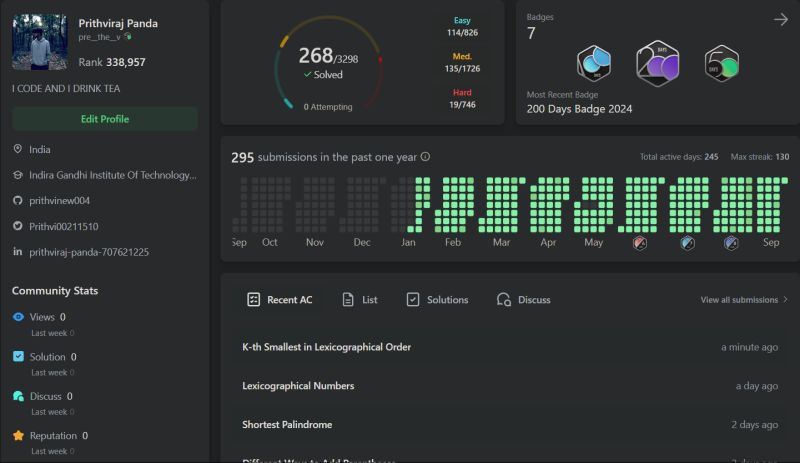The width and height of the screenshot is (800, 463).
Task: Open the badges list arrow
Action: point(781,19)
